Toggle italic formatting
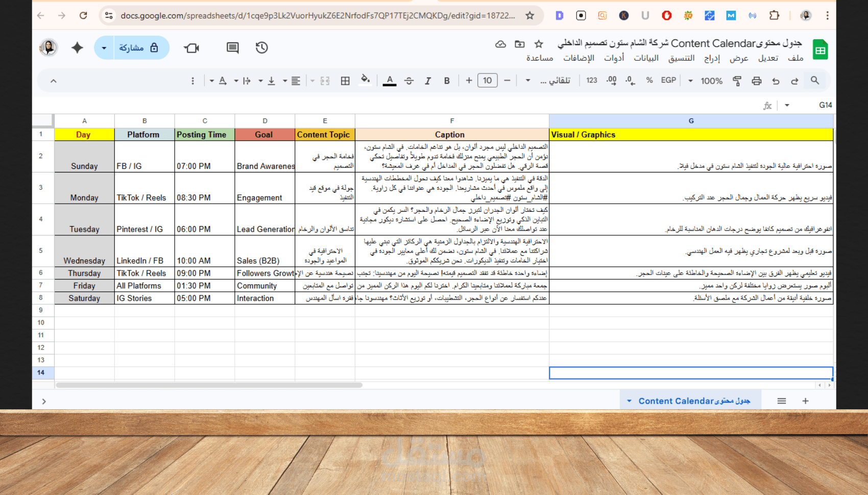This screenshot has width=868, height=495. [x=428, y=81]
